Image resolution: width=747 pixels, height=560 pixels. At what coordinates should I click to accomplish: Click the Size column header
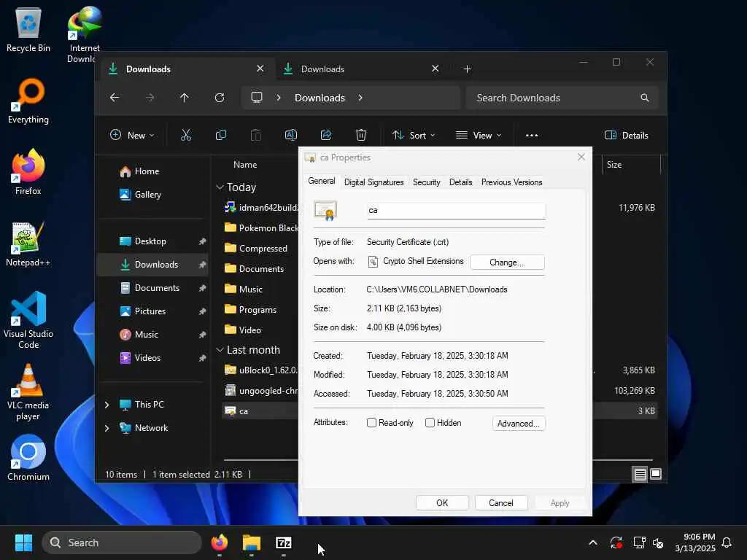[631, 165]
